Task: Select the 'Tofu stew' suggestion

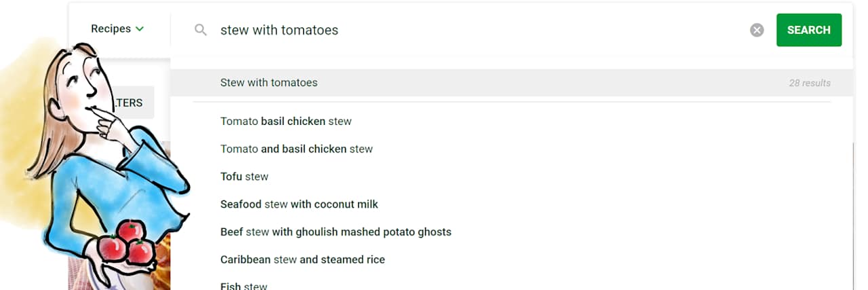Action: pos(244,177)
